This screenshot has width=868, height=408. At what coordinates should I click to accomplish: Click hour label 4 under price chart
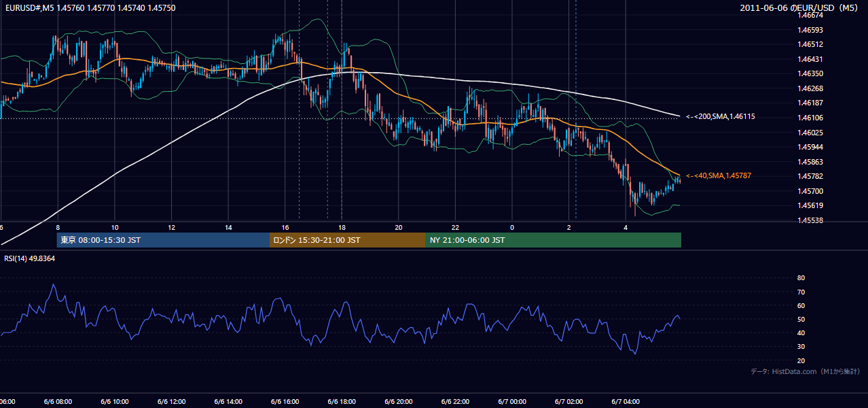pos(626,227)
